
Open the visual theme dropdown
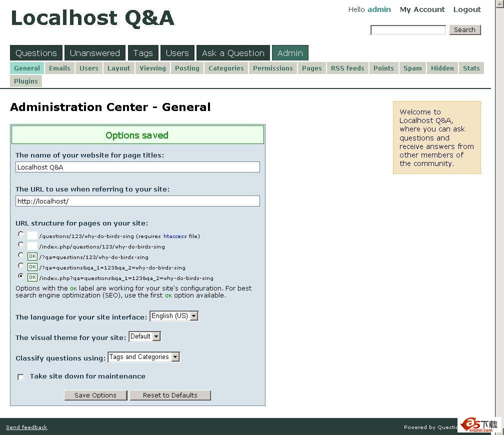pyautogui.click(x=144, y=336)
